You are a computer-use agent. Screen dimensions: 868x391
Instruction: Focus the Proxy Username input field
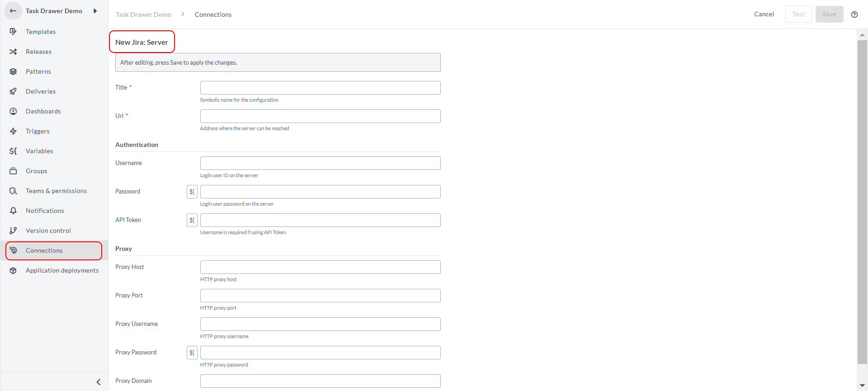pos(320,324)
